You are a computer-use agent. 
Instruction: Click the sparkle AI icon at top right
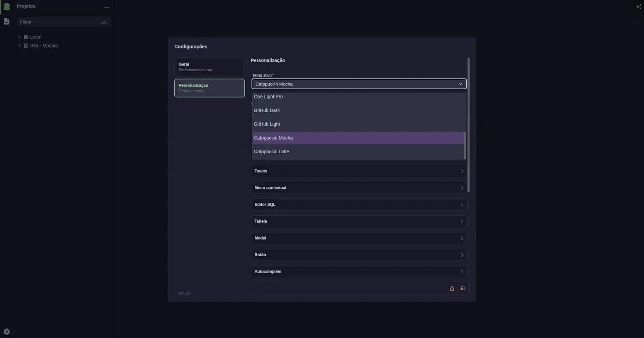638,6
